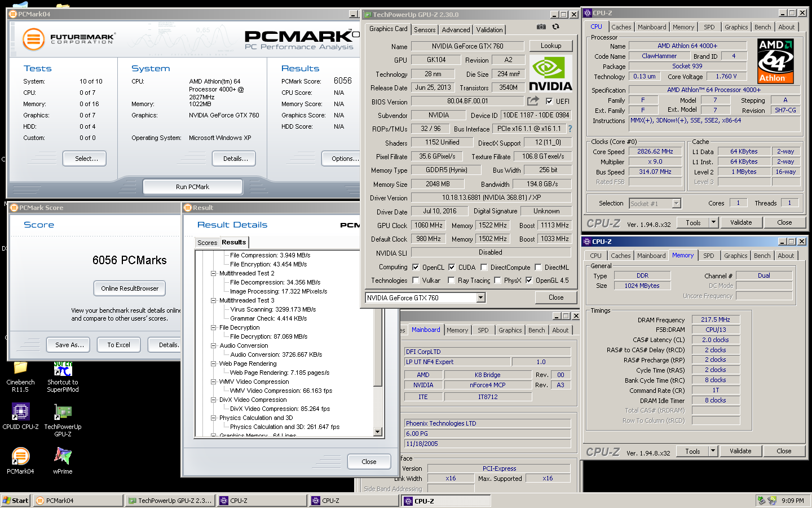The height and width of the screenshot is (508, 812).
Task: Open the Graphics tab in the middle CPU-Z window
Action: 510,330
